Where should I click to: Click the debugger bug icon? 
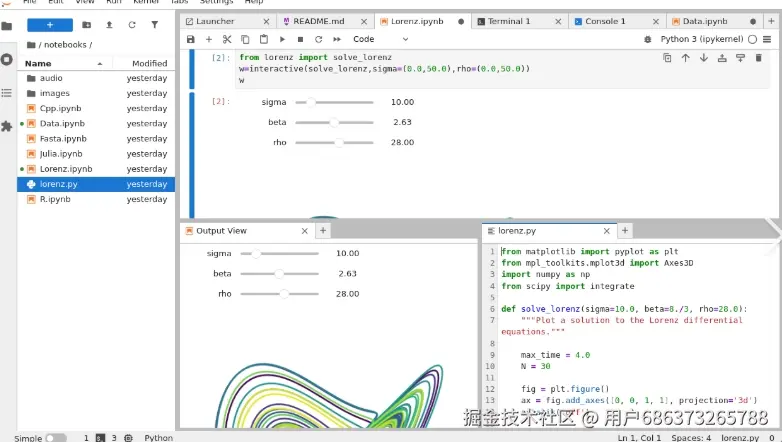647,39
